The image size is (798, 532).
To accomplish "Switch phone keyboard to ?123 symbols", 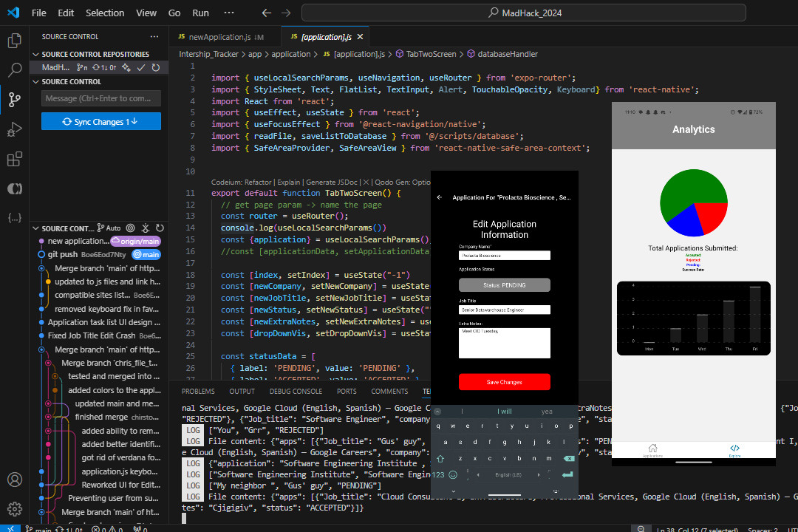I will point(438,474).
